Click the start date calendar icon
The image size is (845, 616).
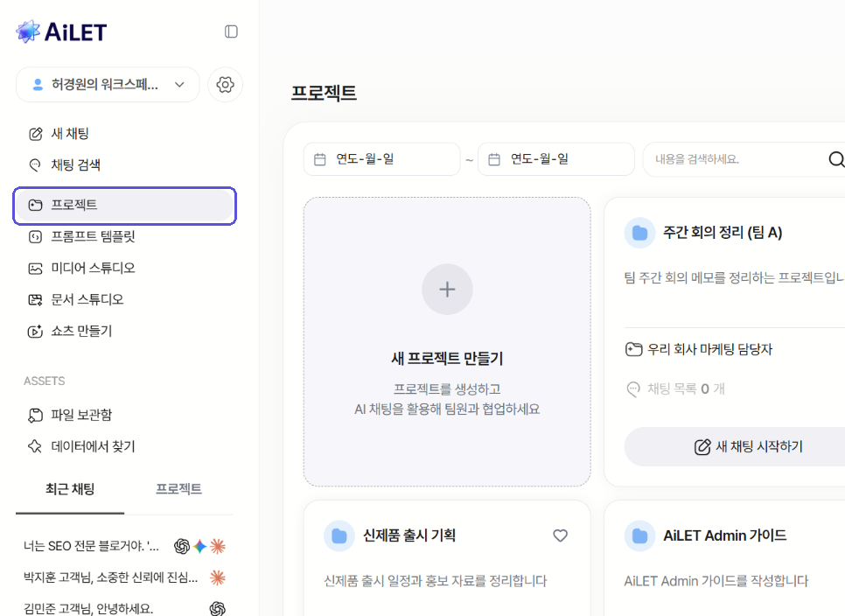[320, 159]
